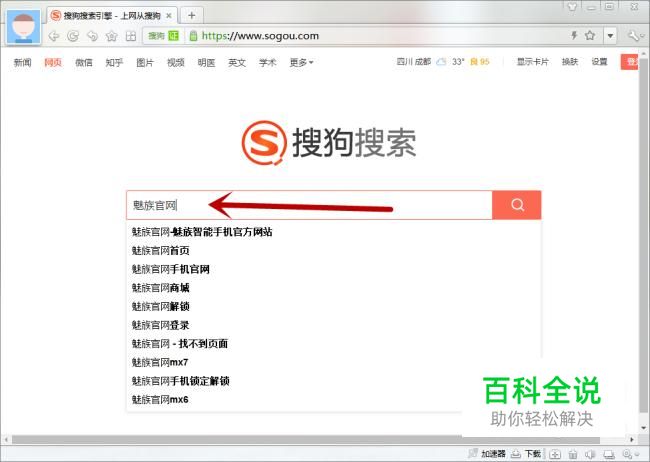
Task: Expand the 更多 dropdown
Action: [x=301, y=63]
